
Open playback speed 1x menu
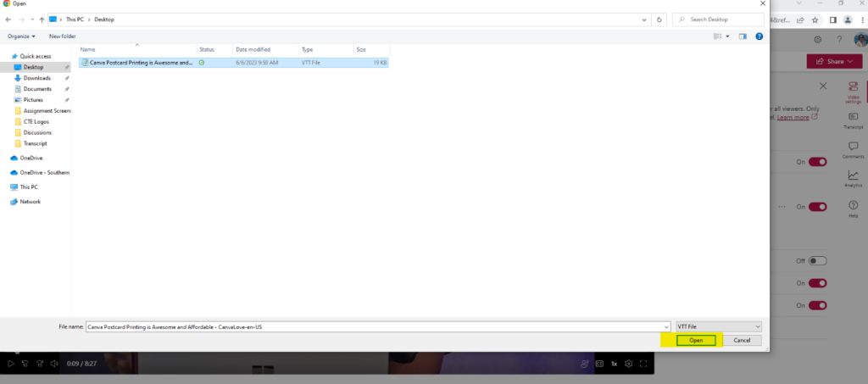point(614,364)
